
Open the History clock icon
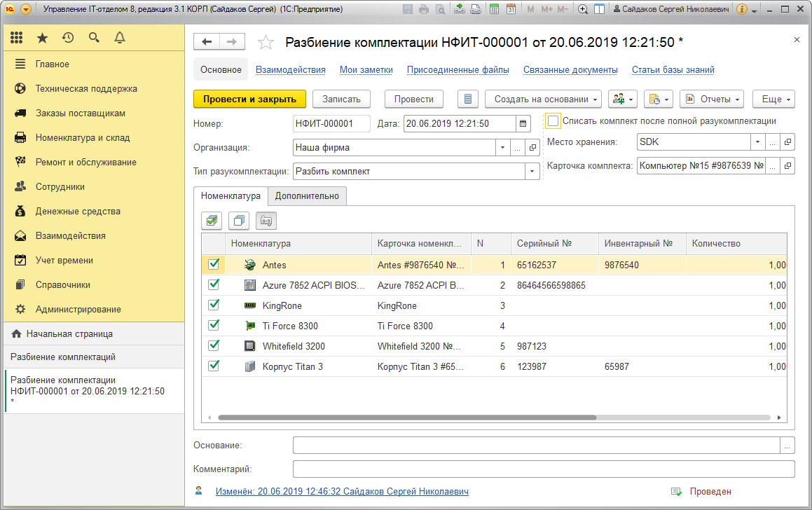pos(68,37)
